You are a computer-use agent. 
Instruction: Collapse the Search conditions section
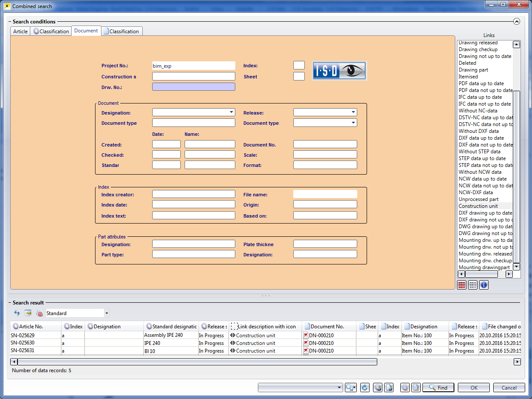[x=517, y=21]
